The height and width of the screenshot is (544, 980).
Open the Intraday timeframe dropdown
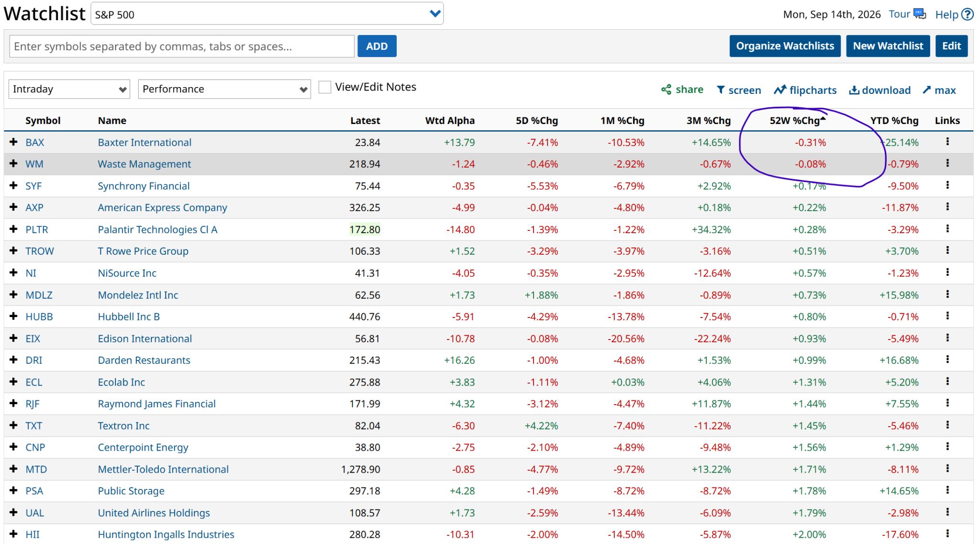point(69,89)
